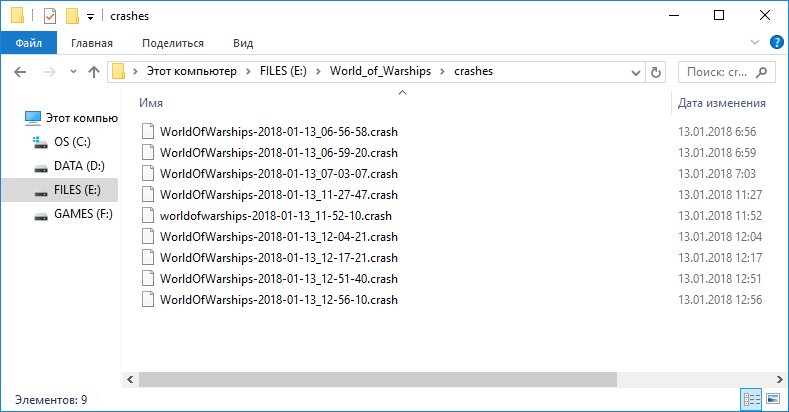Click the date 13.01.2018 6:59
The image size is (789, 412).
click(717, 153)
